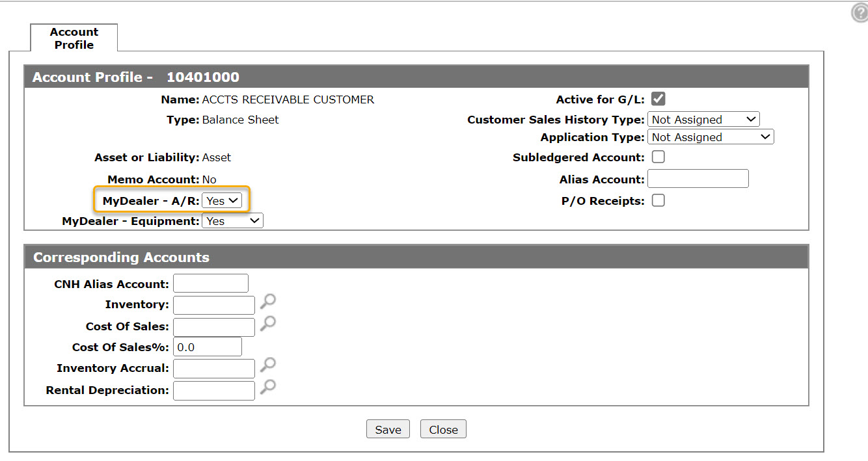Open MyDealer - A/R dropdown
The height and width of the screenshot is (461, 868).
[222, 201]
